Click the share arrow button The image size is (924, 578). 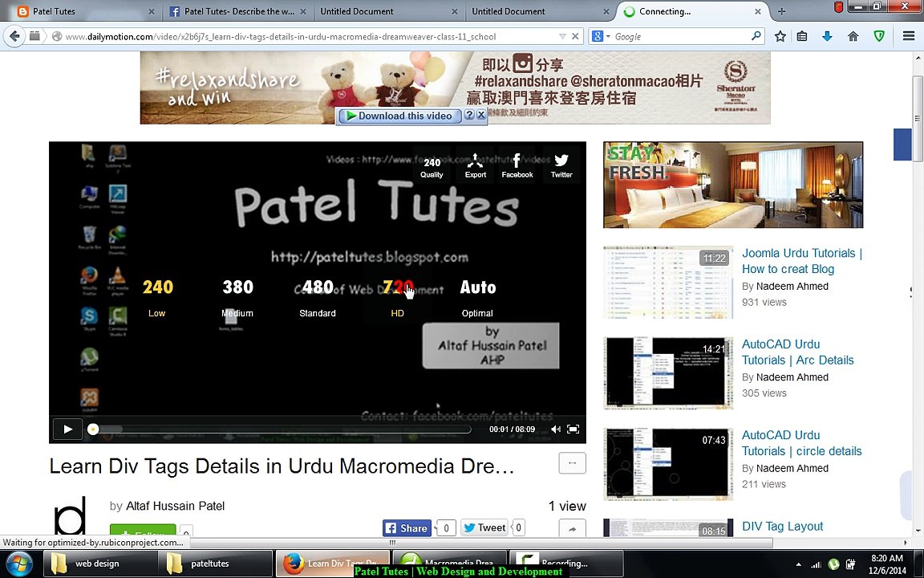tap(572, 528)
